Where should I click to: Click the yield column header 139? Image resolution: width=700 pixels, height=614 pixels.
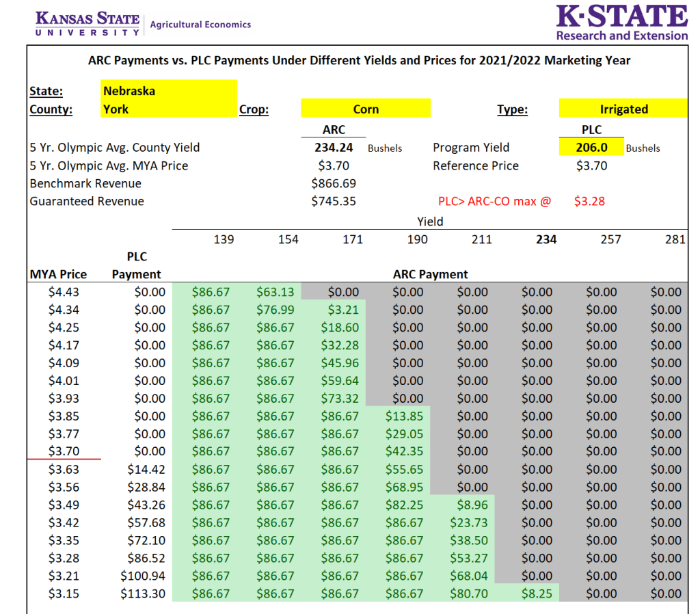tap(224, 239)
